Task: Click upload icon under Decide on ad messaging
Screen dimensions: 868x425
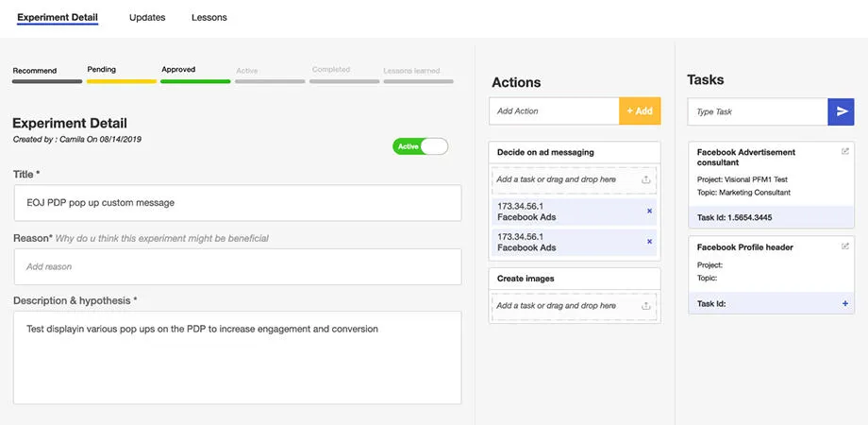Action: [x=645, y=179]
